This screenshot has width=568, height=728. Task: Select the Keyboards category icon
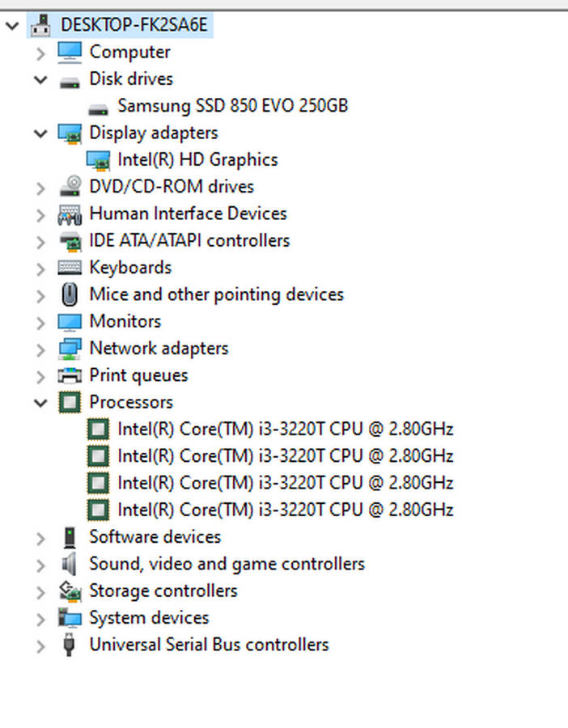pyautogui.click(x=70, y=267)
